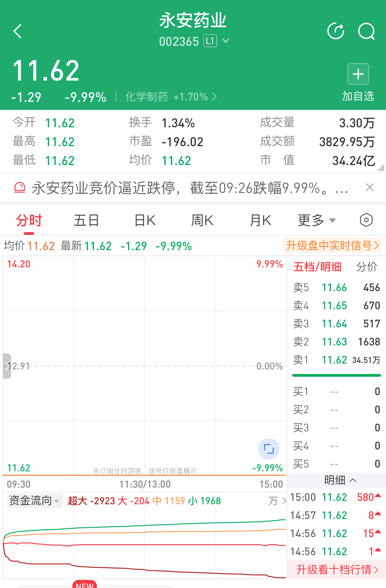This screenshot has height=588, width=386.
Task: Tap the capital flow line chart
Action: point(145,544)
